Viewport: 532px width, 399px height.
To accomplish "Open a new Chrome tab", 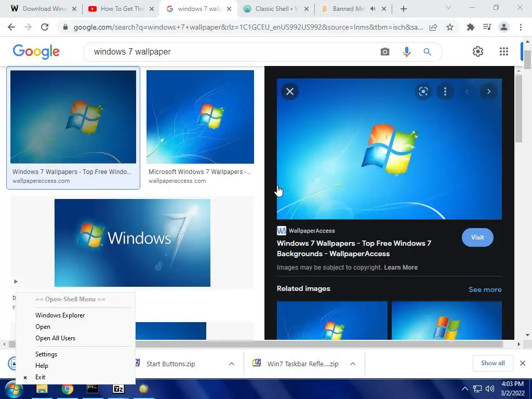I will [x=403, y=9].
